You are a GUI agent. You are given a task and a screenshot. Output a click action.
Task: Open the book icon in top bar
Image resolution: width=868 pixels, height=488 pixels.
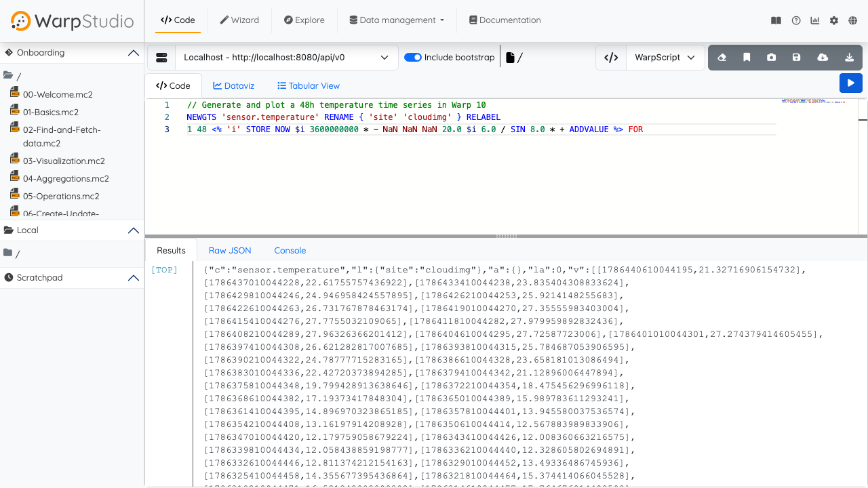[776, 20]
